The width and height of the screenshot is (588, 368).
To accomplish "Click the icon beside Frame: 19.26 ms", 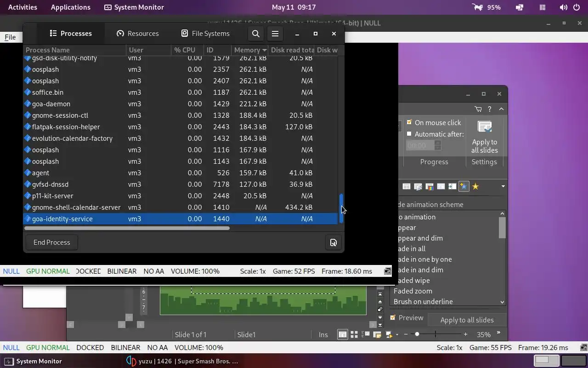I will tap(583, 347).
